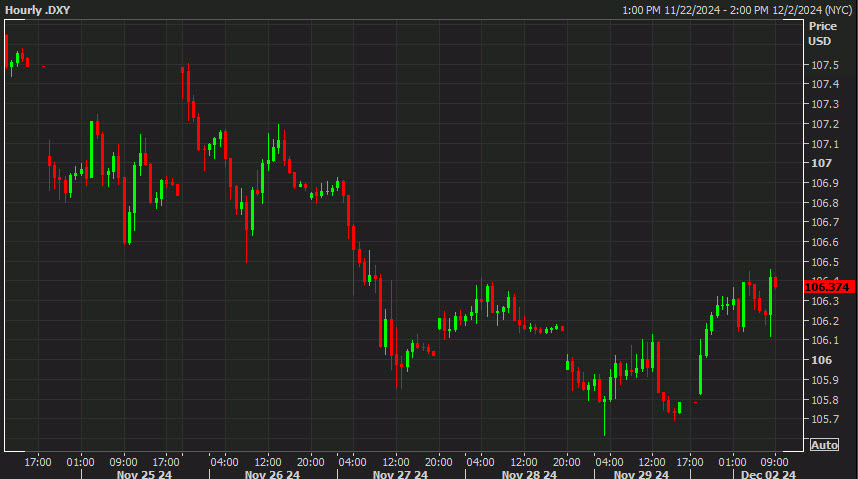
Task: Click the 106.1 price axis label
Action: tap(825, 341)
